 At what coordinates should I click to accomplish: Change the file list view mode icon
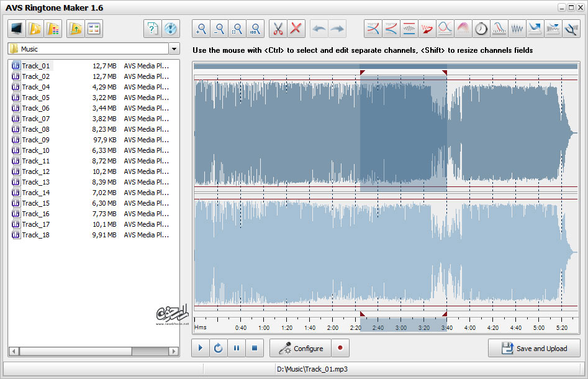point(94,29)
